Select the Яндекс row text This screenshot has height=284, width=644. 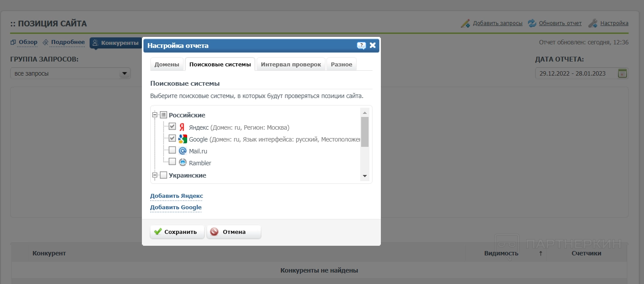[239, 127]
